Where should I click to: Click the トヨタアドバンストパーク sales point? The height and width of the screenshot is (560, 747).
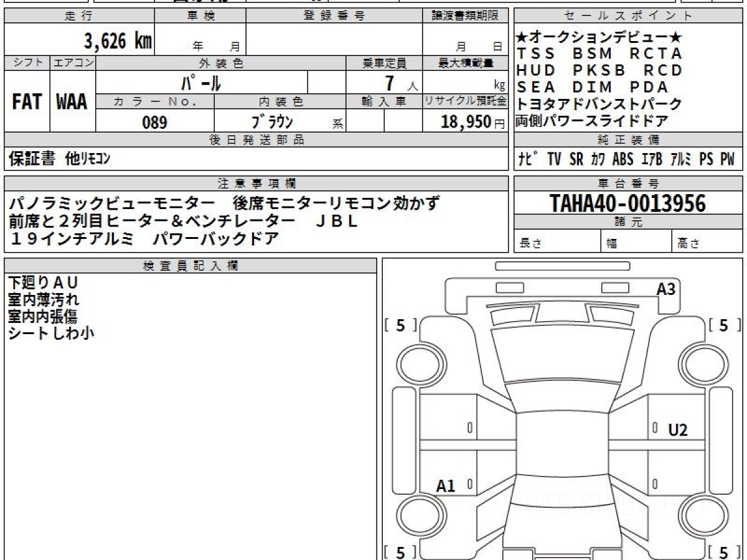point(599,104)
